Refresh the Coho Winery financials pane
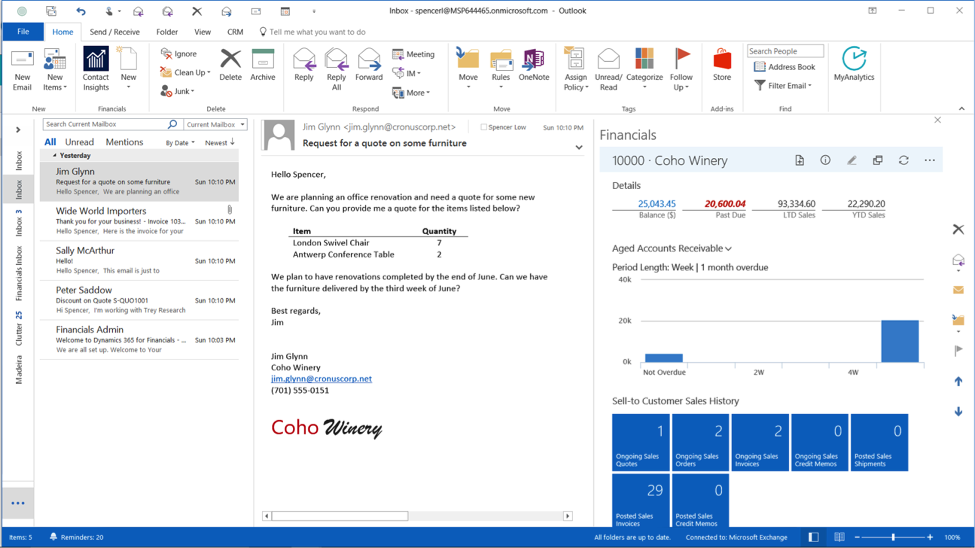975x548 pixels. (904, 160)
